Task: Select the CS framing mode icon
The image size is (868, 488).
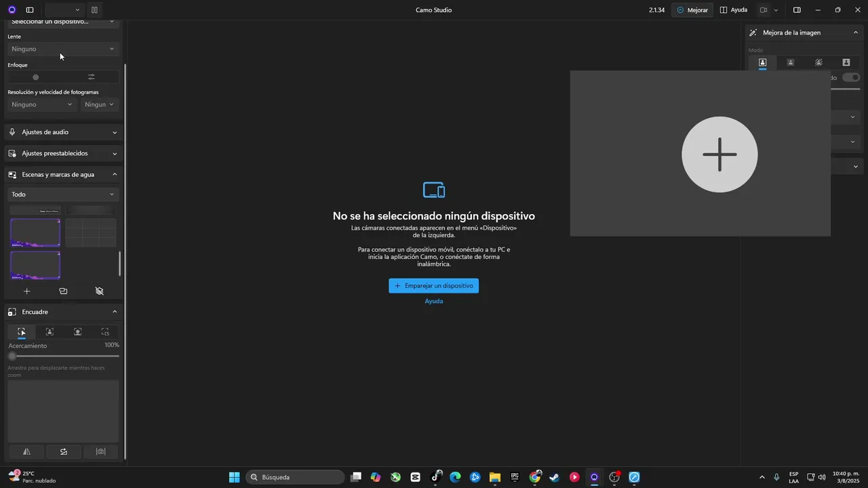Action: [105, 332]
